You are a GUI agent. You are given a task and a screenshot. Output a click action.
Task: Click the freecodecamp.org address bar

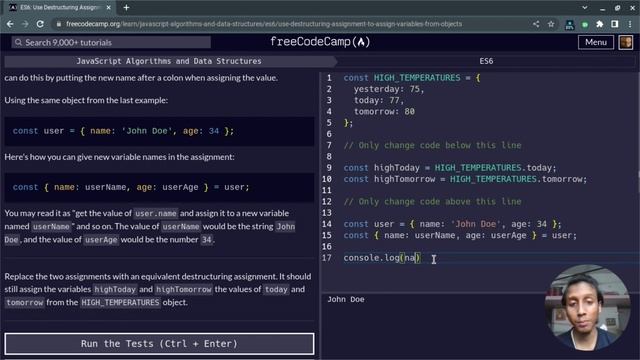[x=264, y=24]
